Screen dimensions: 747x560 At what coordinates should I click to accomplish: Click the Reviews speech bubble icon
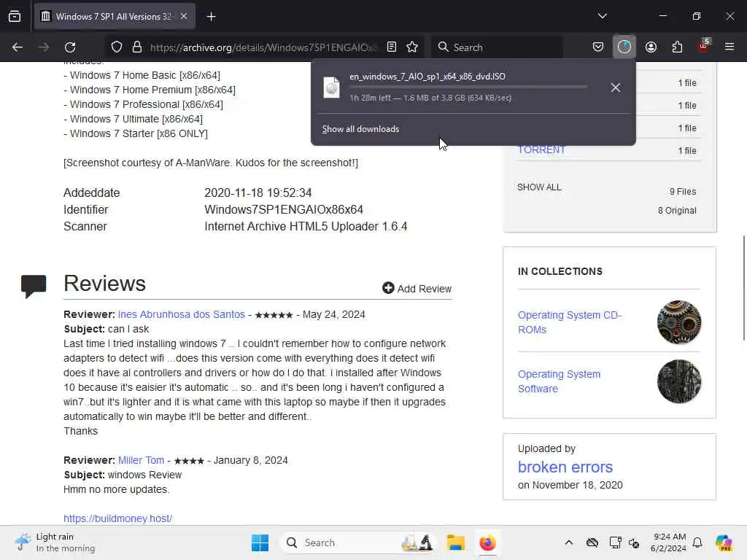pos(34,286)
